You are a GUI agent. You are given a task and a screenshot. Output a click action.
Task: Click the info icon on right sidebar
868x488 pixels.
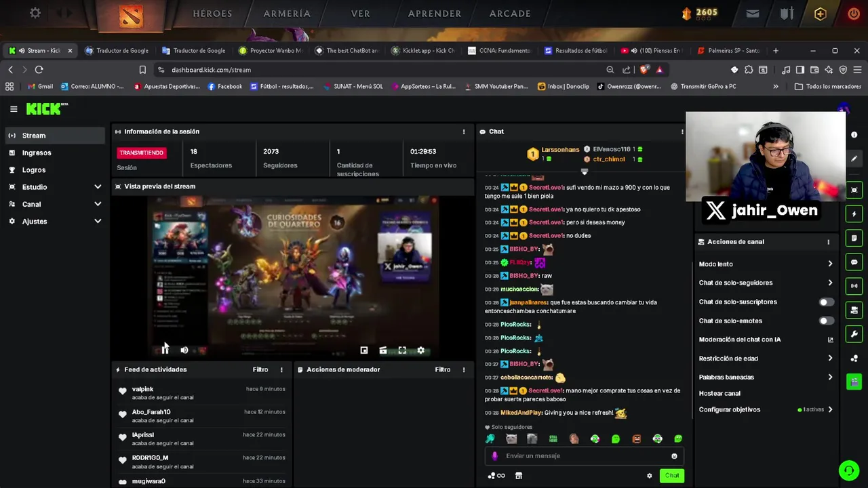click(854, 135)
